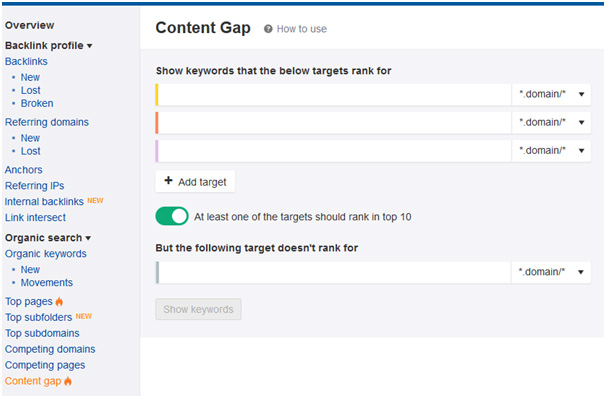Image resolution: width=606 pixels, height=398 pixels.
Task: Click the How to use help icon
Action: [268, 29]
